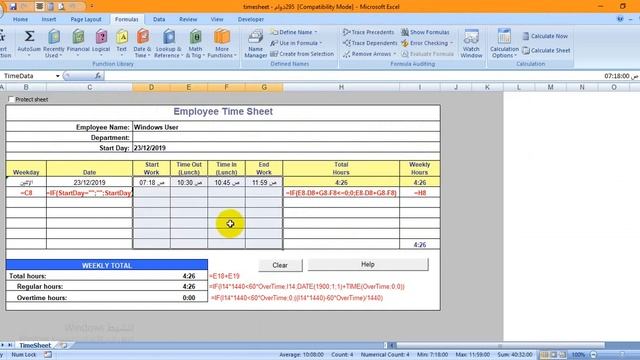Click Create from Selection
Image resolution: width=640 pixels, height=360 pixels.
click(x=302, y=54)
